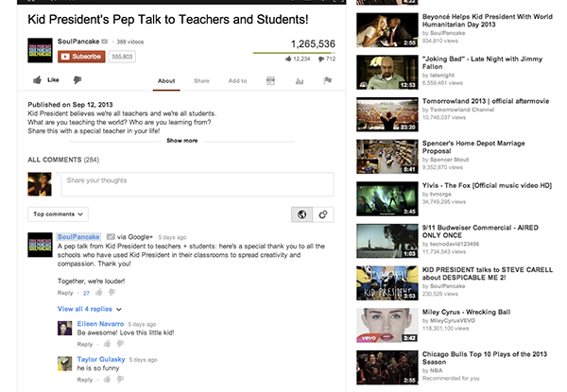Click the SoulPancake channel avatar beside the Subscribe button
Image resolution: width=567 pixels, height=392 pixels.
coord(40,50)
